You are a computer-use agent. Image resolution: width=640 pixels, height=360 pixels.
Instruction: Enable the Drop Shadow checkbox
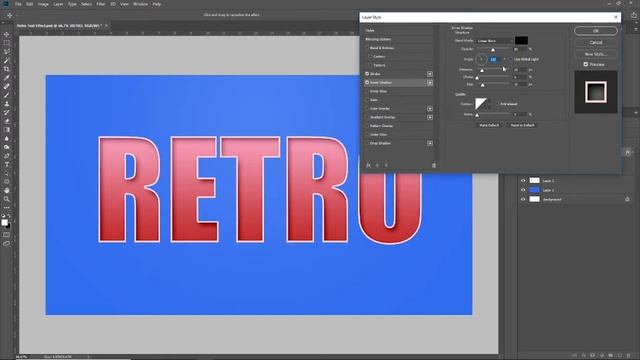(367, 143)
